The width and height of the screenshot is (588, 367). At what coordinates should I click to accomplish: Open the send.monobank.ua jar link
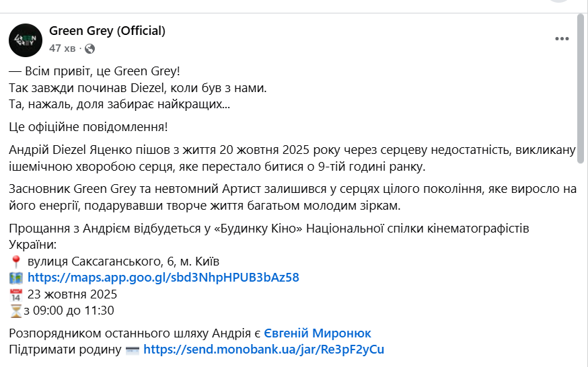click(x=264, y=350)
